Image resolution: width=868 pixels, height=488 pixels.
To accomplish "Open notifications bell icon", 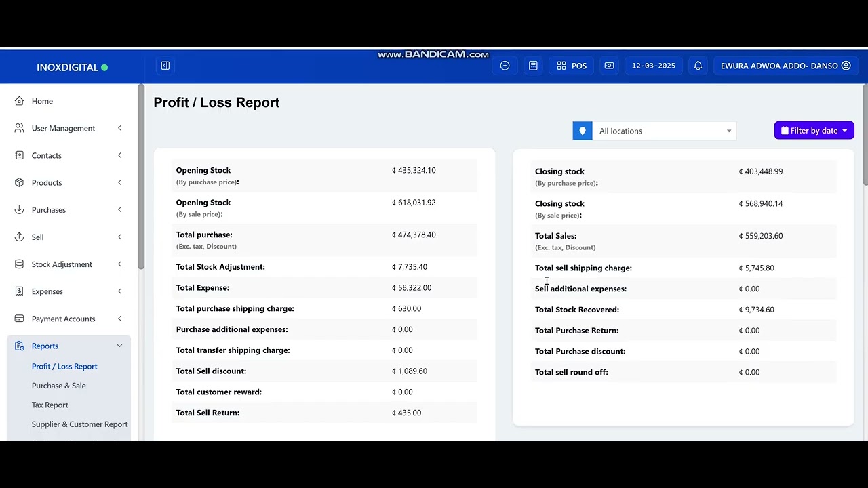I will click(x=698, y=66).
